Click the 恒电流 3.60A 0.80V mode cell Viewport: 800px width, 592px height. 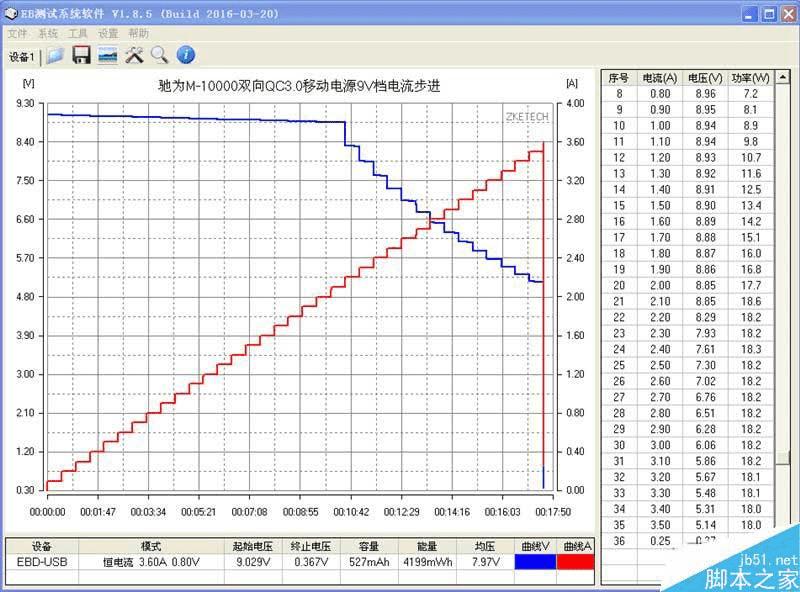point(151,562)
